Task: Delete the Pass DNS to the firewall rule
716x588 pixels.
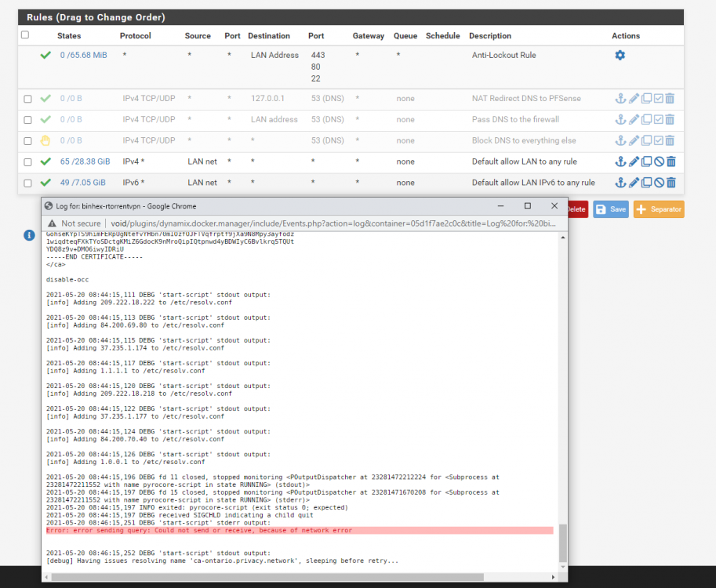Action: click(670, 119)
